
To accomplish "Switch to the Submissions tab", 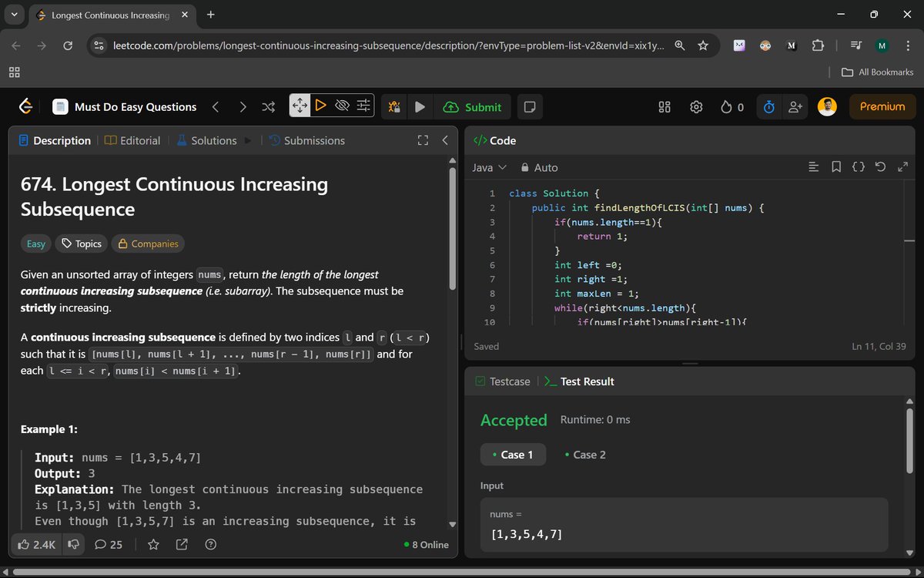I will 306,140.
